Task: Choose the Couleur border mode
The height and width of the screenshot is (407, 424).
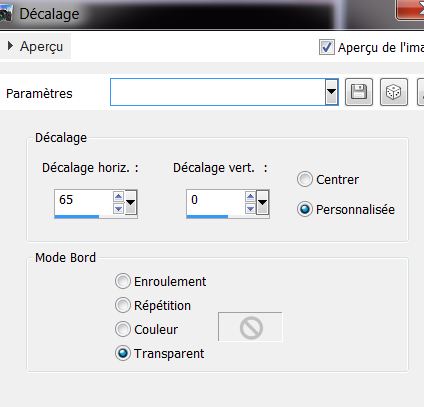Action: point(122,329)
